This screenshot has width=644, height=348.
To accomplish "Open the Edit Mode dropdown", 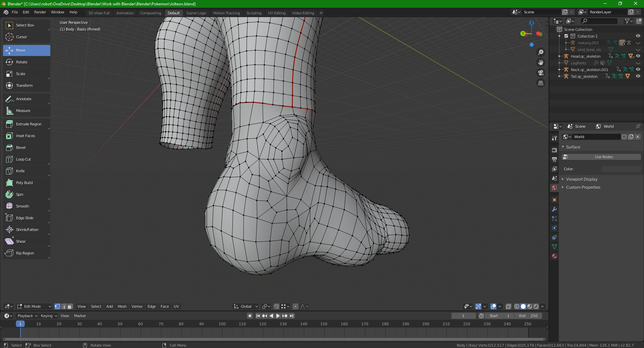I will 34,306.
